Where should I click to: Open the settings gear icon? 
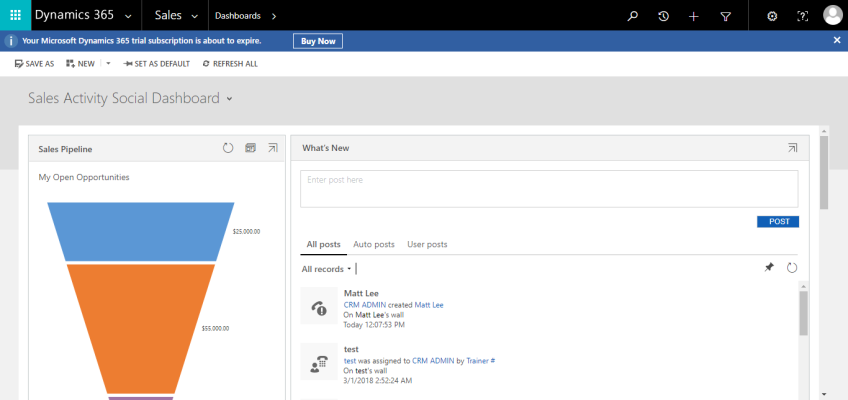coord(772,16)
